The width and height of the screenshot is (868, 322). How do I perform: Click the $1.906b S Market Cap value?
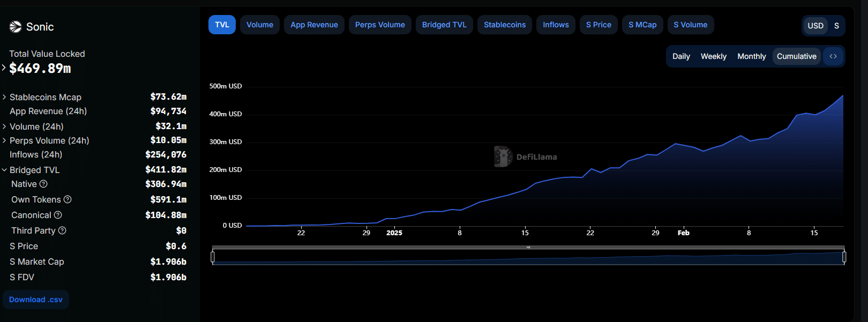pos(168,261)
